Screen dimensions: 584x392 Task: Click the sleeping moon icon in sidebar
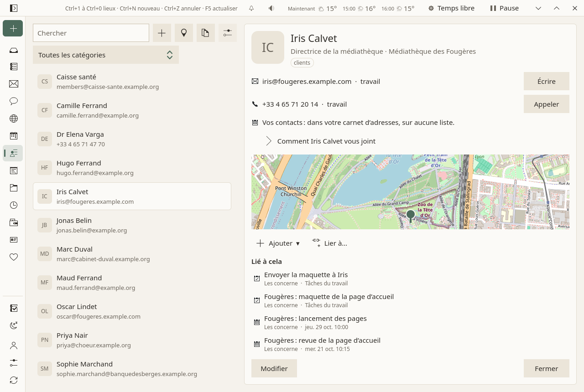tap(14, 325)
